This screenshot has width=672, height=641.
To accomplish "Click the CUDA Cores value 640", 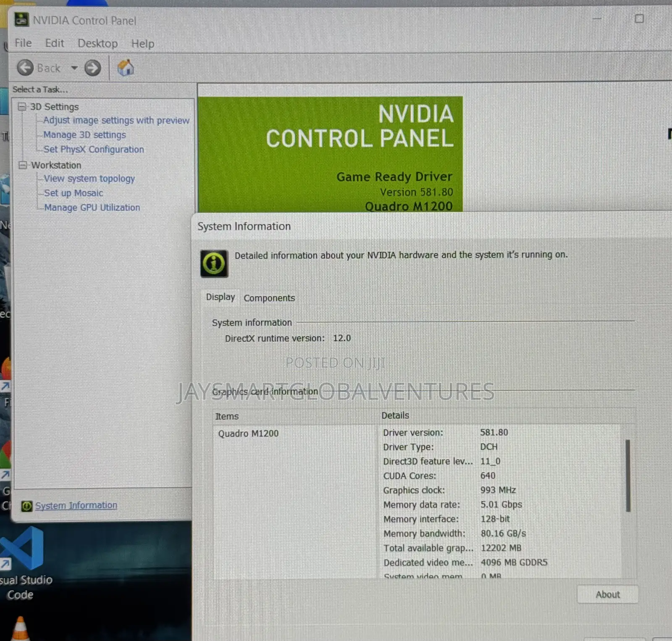I will (x=488, y=475).
